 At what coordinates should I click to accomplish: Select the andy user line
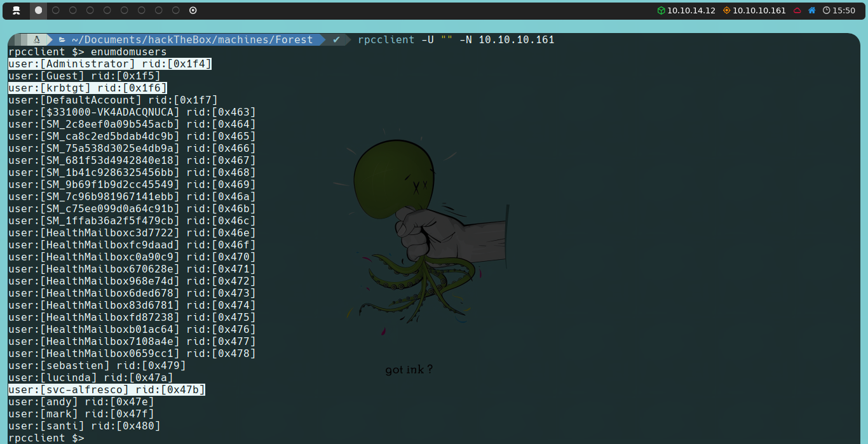(x=81, y=401)
